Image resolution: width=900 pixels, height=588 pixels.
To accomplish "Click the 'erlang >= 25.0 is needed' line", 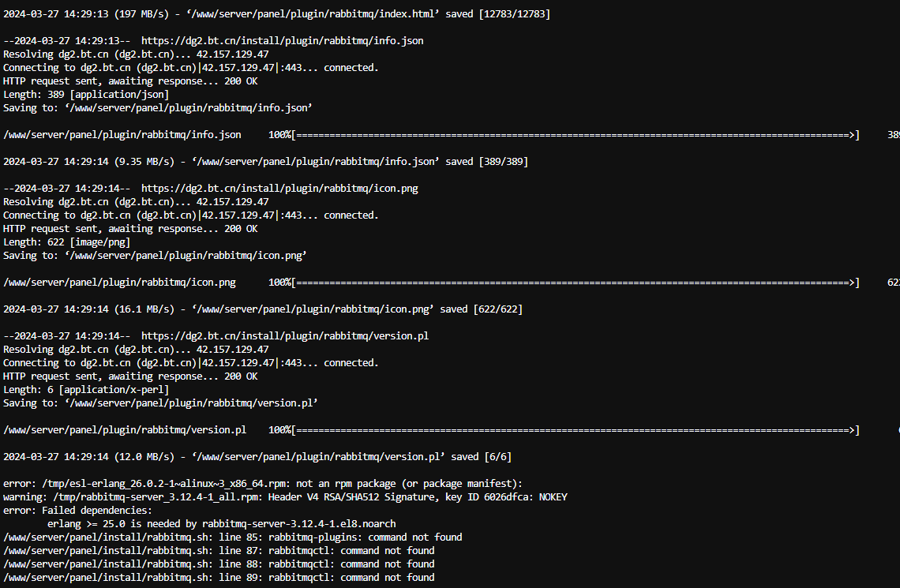I will 222,524.
